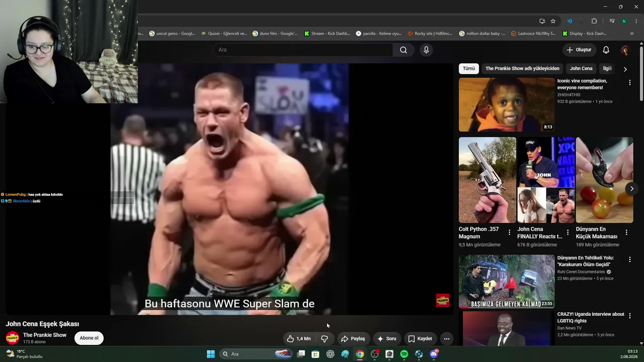
Task: Open the 'Display - Kick Dash...' bookmark
Action: (585, 34)
